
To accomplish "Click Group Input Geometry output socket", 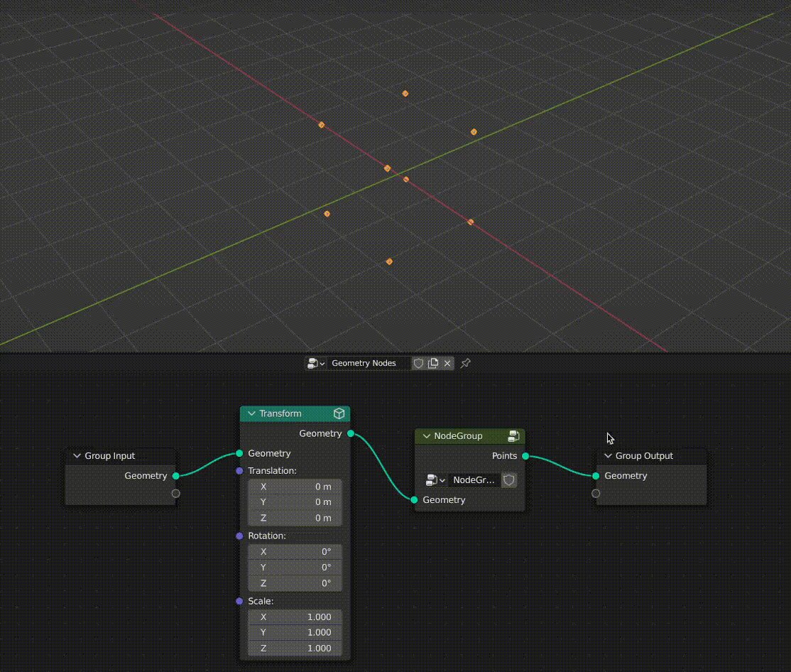I will (x=176, y=476).
